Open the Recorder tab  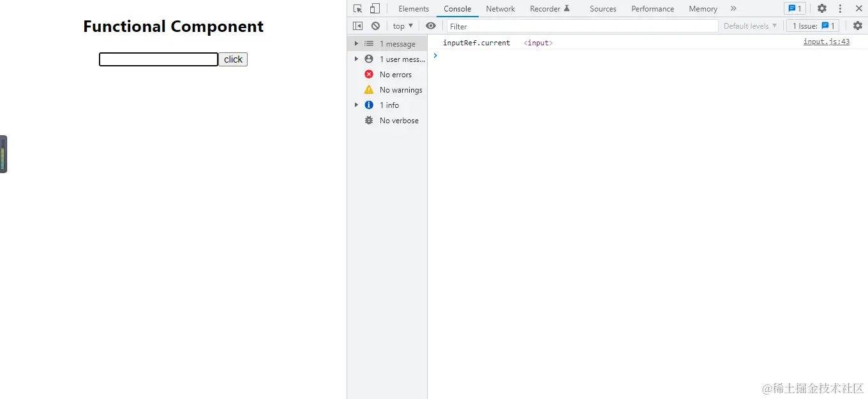[550, 8]
